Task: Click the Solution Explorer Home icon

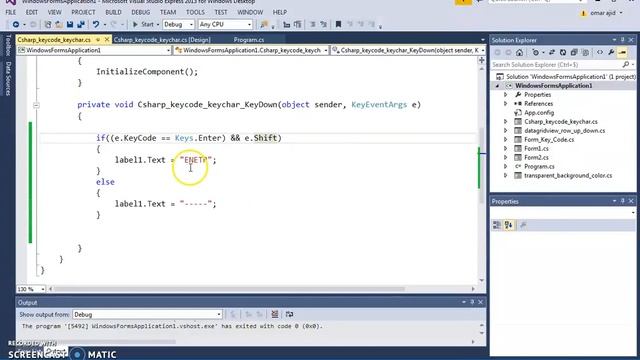Action: point(519,52)
